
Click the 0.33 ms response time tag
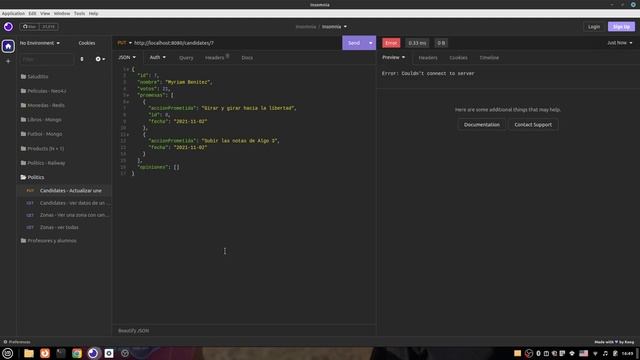tap(417, 43)
